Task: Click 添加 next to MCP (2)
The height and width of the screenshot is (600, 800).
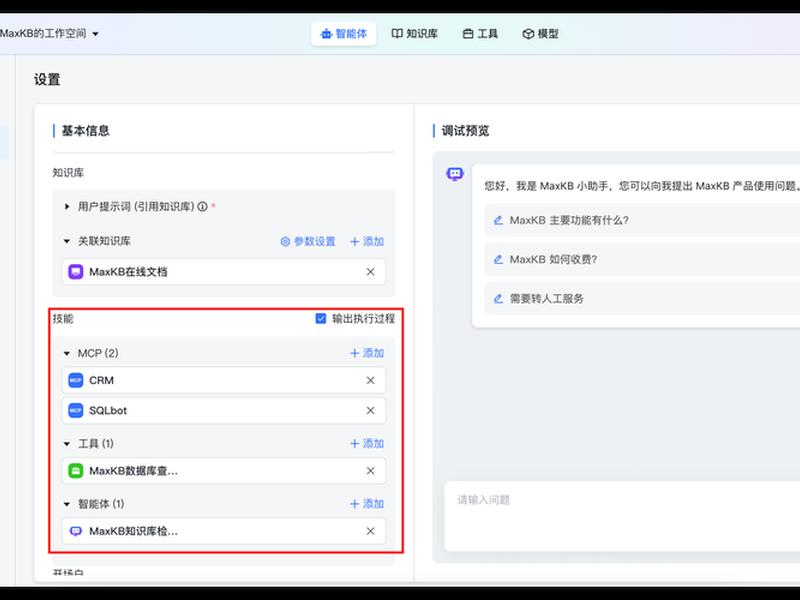Action: pyautogui.click(x=367, y=353)
